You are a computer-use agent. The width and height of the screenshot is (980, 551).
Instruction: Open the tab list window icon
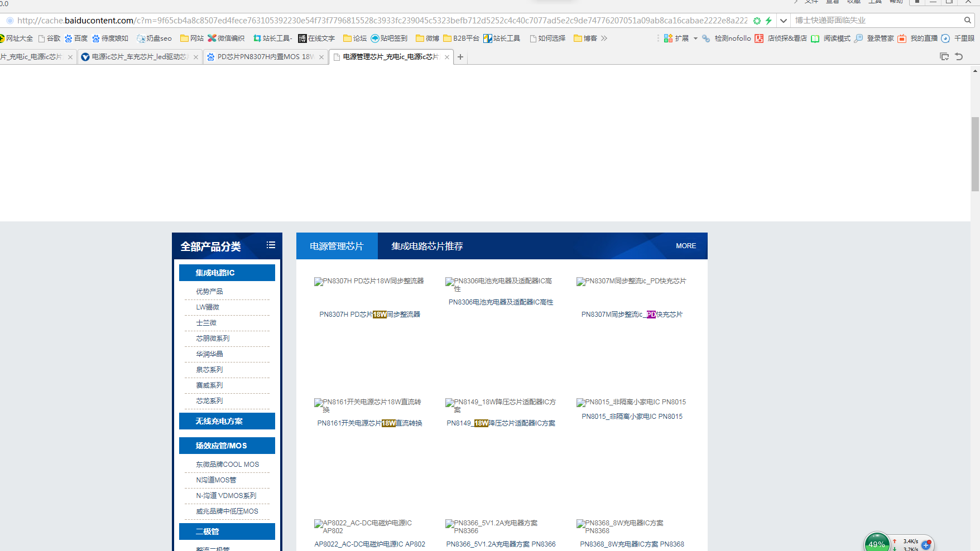pos(944,56)
